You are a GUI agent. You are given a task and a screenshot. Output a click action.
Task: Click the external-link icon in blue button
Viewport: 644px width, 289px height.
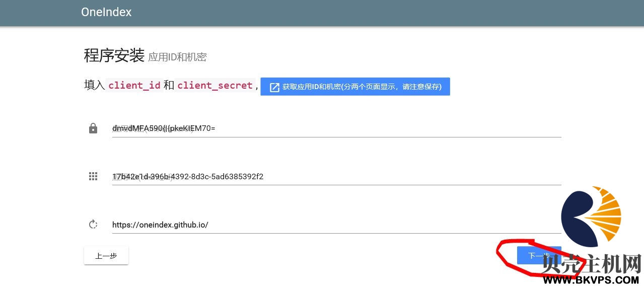[274, 87]
